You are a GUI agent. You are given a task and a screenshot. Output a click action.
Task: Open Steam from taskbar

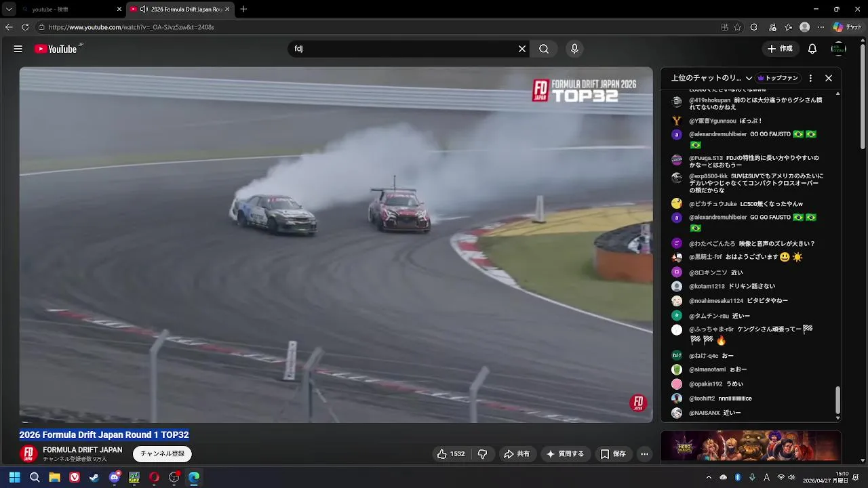coord(94,477)
